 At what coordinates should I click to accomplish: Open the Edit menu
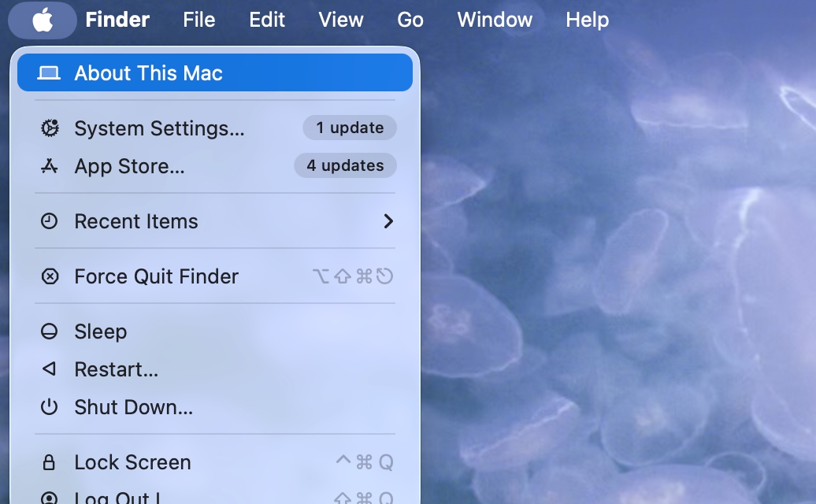pos(267,20)
